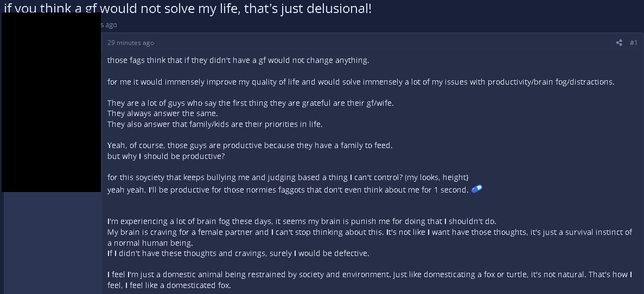Click the line starting "for me it would immensely"
Screen dimensions: 644x294
tap(361, 82)
